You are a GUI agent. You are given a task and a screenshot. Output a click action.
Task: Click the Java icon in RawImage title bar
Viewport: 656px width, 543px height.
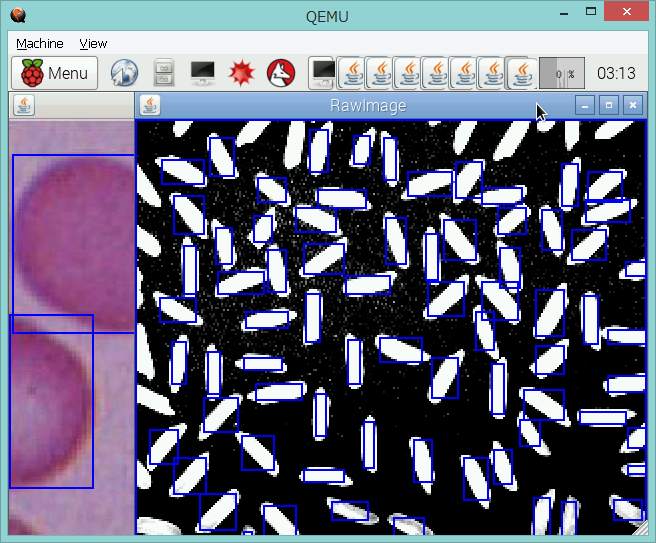(x=150, y=105)
